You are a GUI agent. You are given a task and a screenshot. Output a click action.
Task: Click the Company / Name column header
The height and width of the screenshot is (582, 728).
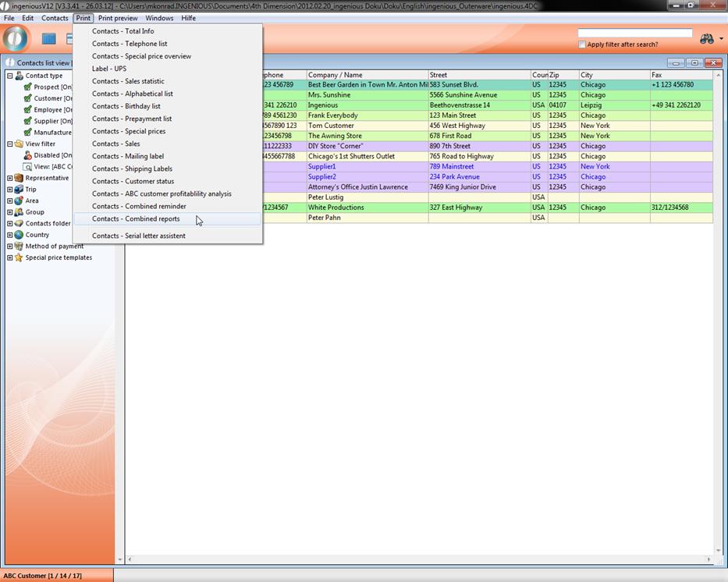[367, 75]
